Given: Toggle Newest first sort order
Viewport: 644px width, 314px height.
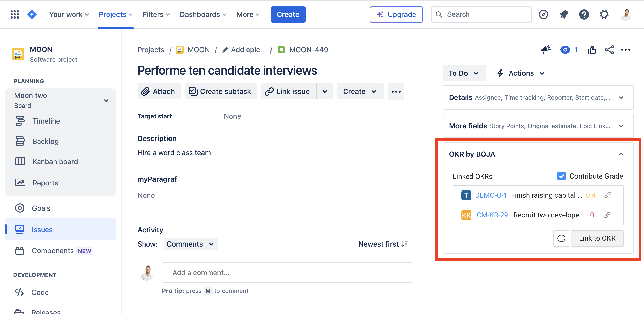Looking at the screenshot, I should click(x=383, y=244).
